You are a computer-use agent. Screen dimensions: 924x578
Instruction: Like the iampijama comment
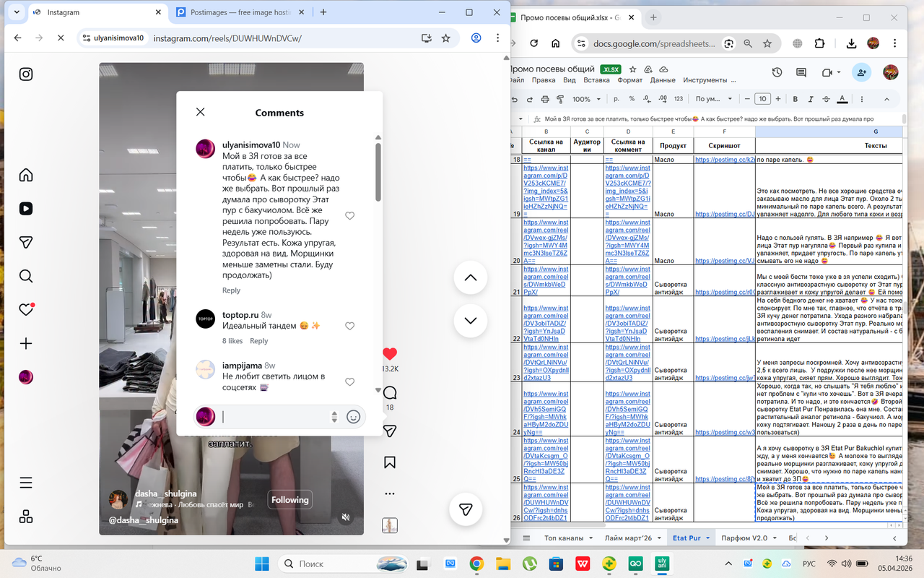tap(350, 381)
